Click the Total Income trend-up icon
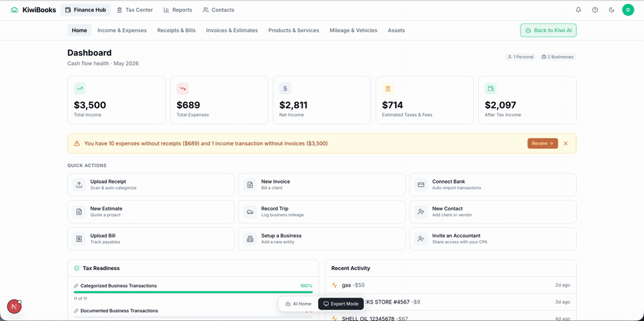The width and height of the screenshot is (644, 321). (x=80, y=88)
